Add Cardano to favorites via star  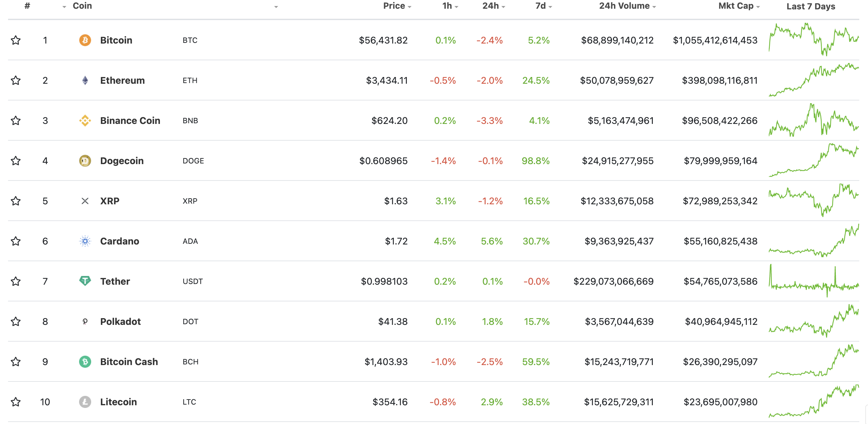(15, 241)
